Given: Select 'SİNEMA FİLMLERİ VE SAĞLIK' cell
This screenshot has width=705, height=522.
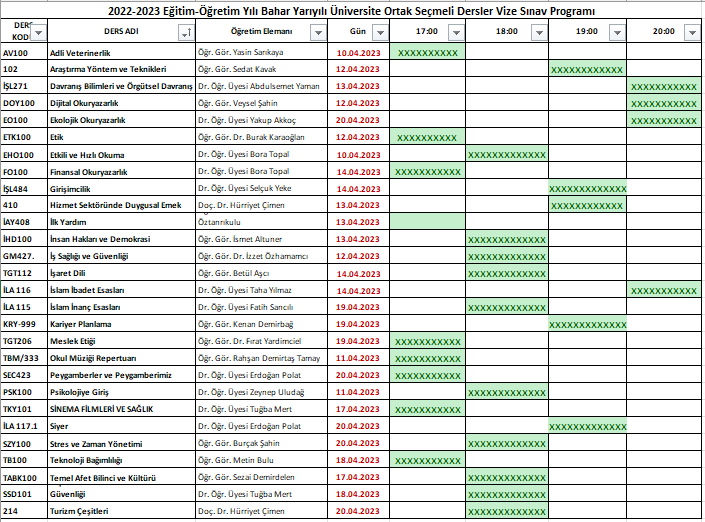Looking at the screenshot, I should [x=121, y=409].
